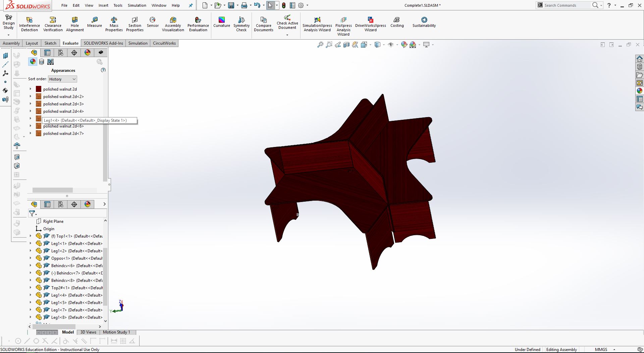This screenshot has height=353, width=644.
Task: Open the Tools menu
Action: (118, 5)
